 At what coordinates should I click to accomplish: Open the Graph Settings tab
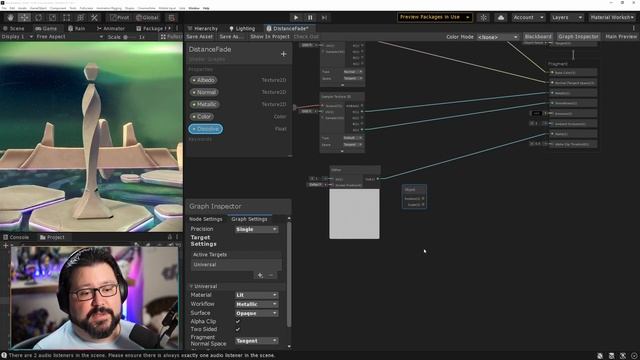[249, 219]
